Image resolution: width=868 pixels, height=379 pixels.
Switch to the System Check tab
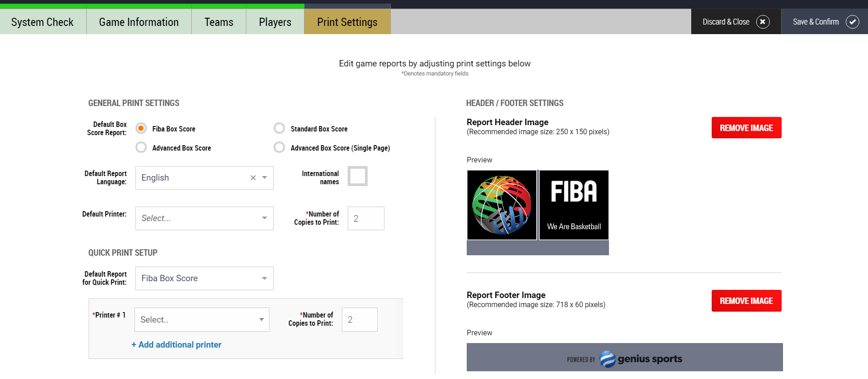(43, 22)
